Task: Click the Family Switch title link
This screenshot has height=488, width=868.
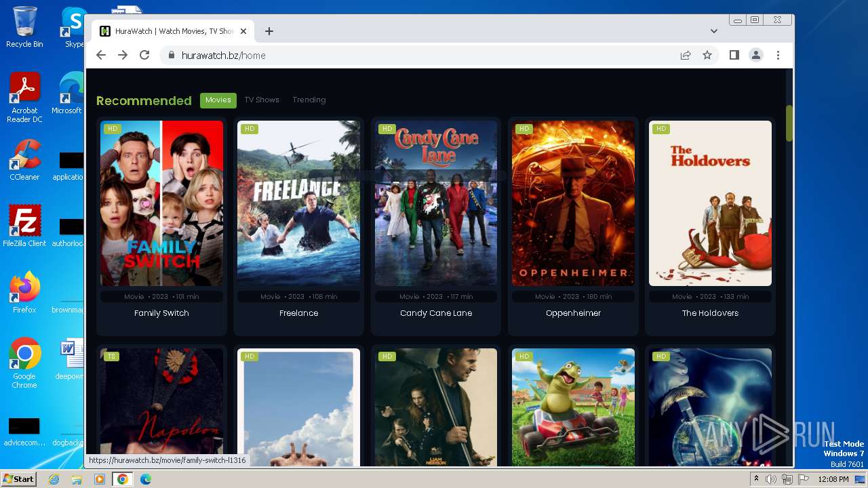Action: [x=161, y=313]
